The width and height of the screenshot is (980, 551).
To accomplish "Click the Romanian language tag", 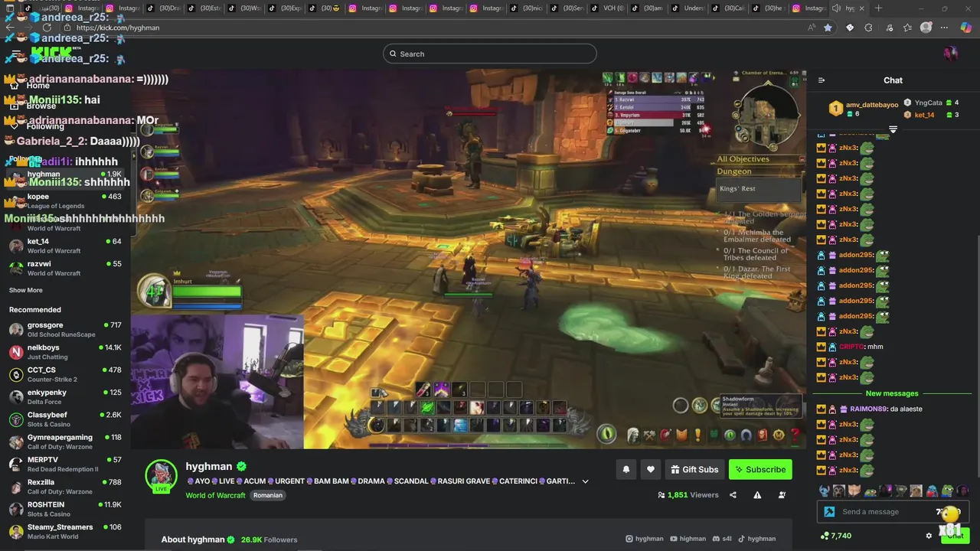I will click(x=268, y=495).
